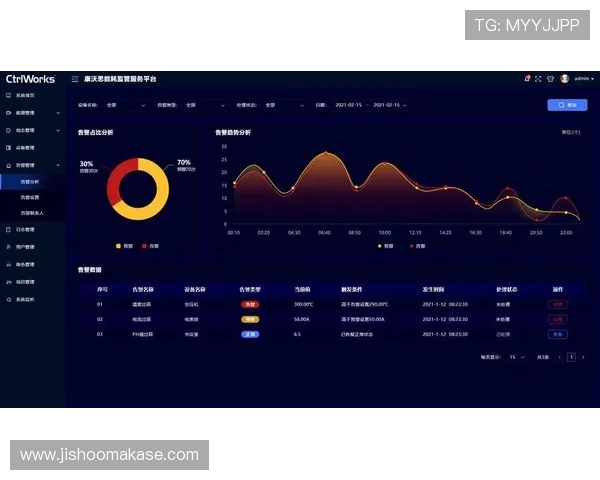The height and width of the screenshot is (480, 600).
Task: Click the blue 查询 search button
Action: point(567,104)
